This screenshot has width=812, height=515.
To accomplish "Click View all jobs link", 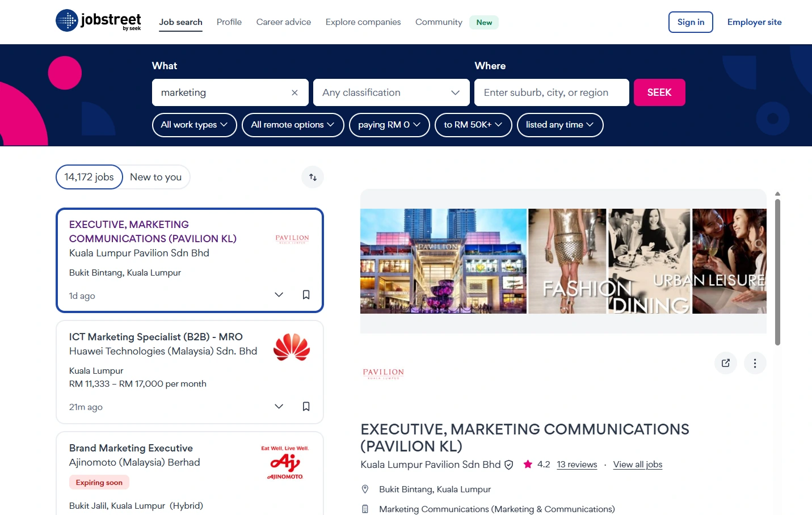I will pos(638,465).
